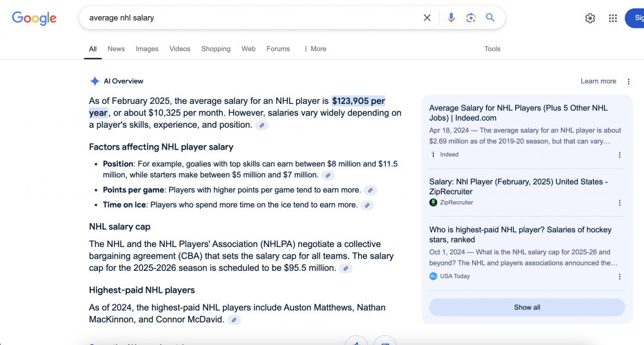
Task: Start voice search with the microphone icon
Action: click(x=451, y=18)
